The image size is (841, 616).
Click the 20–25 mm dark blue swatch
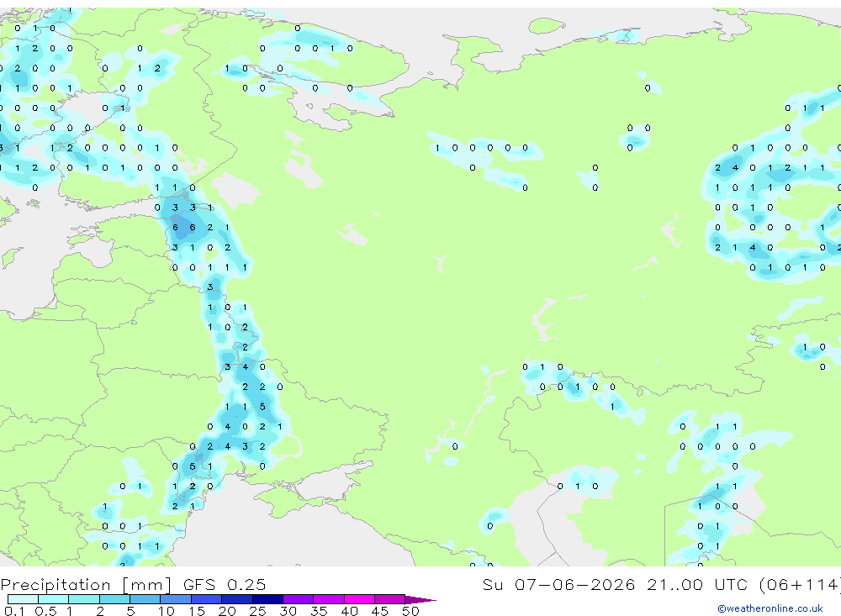237,599
